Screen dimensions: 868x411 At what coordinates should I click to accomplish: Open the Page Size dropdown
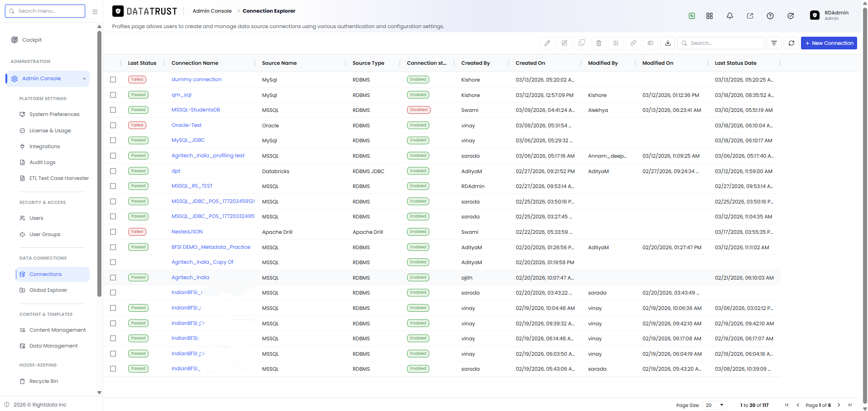point(715,405)
